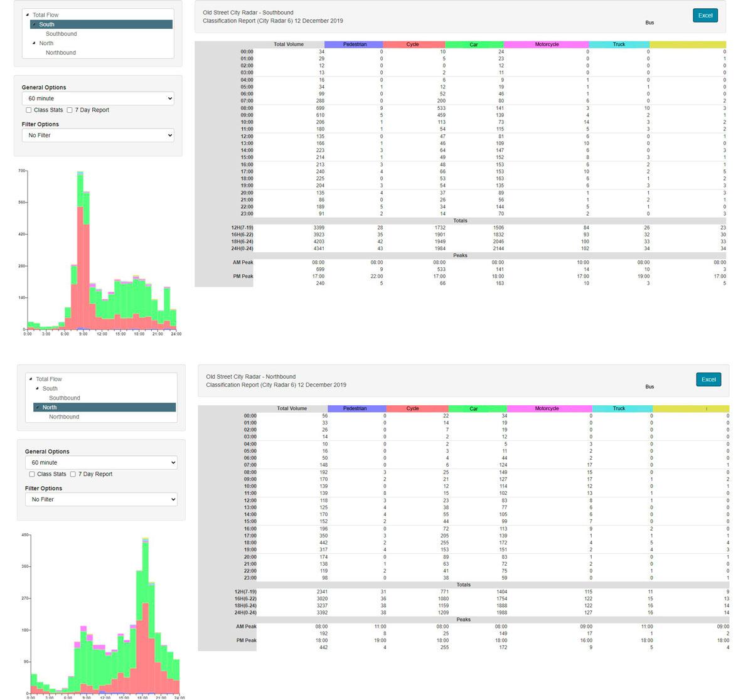This screenshot has height=700, width=753.
Task: Click the General Options heading in the panel with North highlighted
Action: (x=47, y=452)
